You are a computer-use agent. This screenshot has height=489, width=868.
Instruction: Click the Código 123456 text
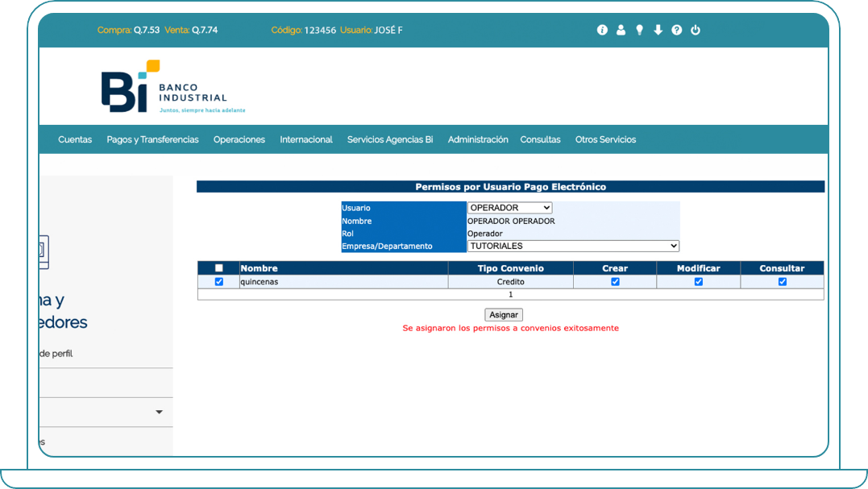pos(303,30)
